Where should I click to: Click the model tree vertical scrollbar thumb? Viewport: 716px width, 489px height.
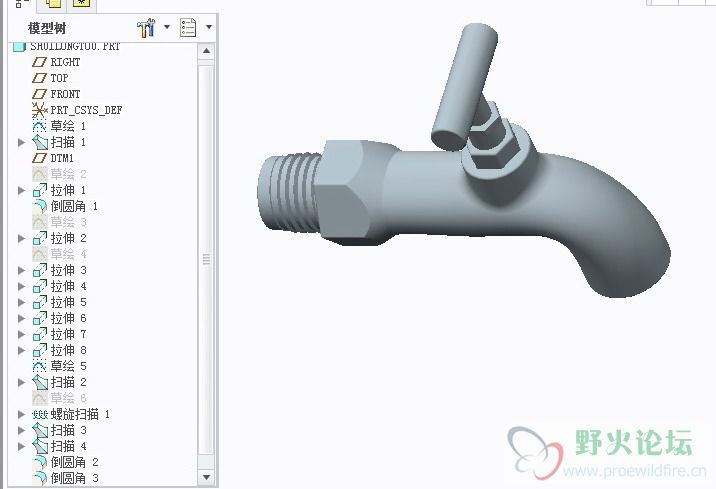tap(206, 259)
